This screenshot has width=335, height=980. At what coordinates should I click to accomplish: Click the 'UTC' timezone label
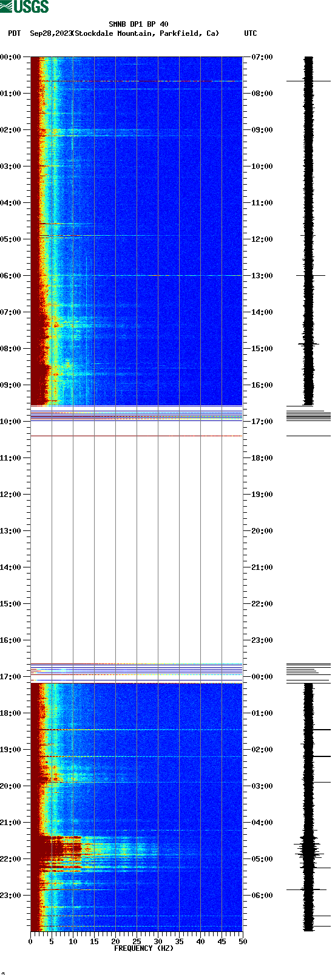point(251,33)
